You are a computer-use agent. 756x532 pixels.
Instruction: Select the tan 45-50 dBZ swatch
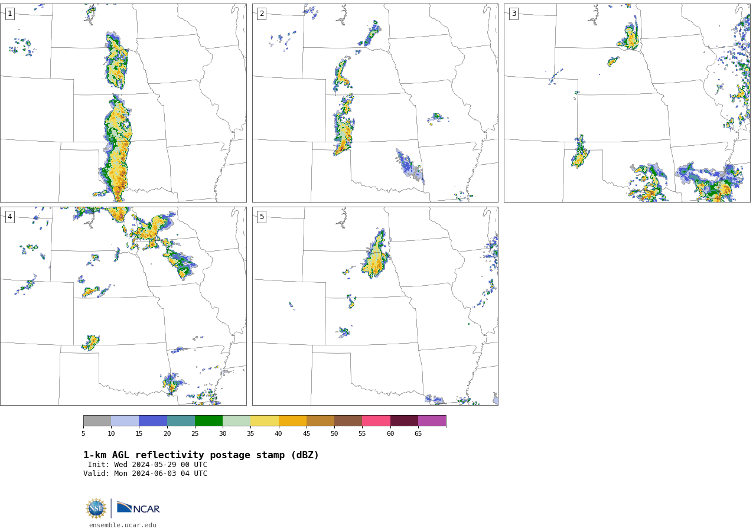point(320,421)
